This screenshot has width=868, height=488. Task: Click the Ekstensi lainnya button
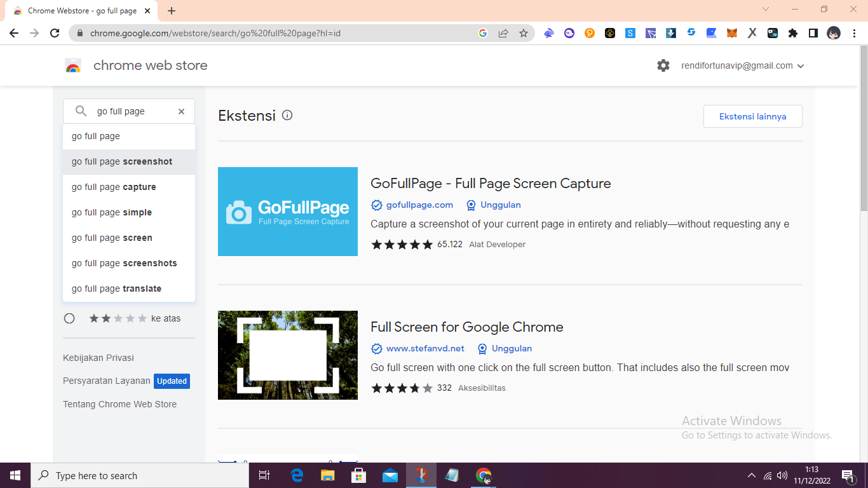pyautogui.click(x=753, y=116)
